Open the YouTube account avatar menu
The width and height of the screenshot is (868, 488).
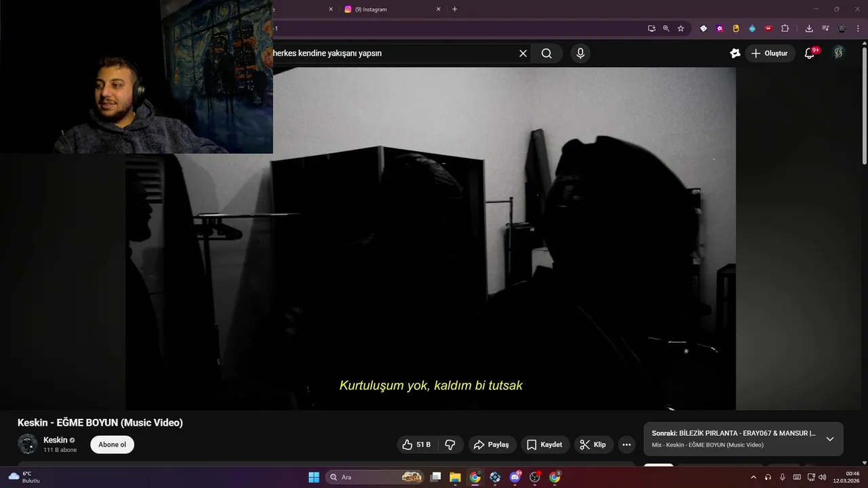(839, 53)
